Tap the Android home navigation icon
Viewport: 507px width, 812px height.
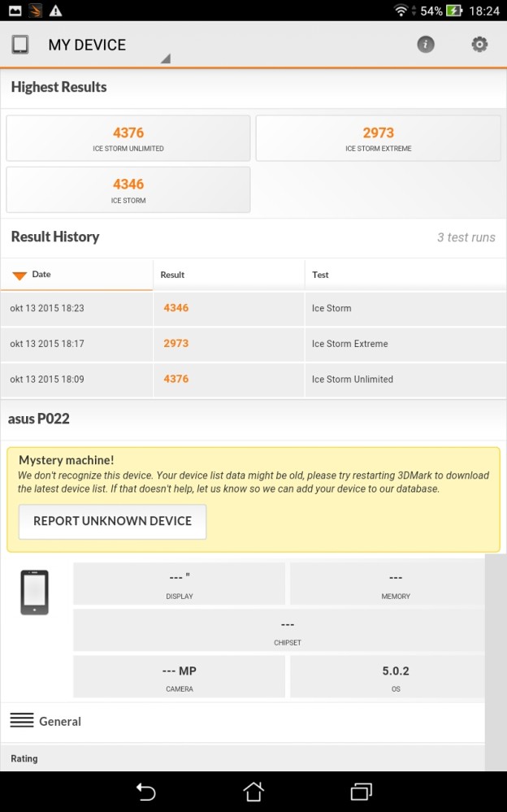coord(253,792)
